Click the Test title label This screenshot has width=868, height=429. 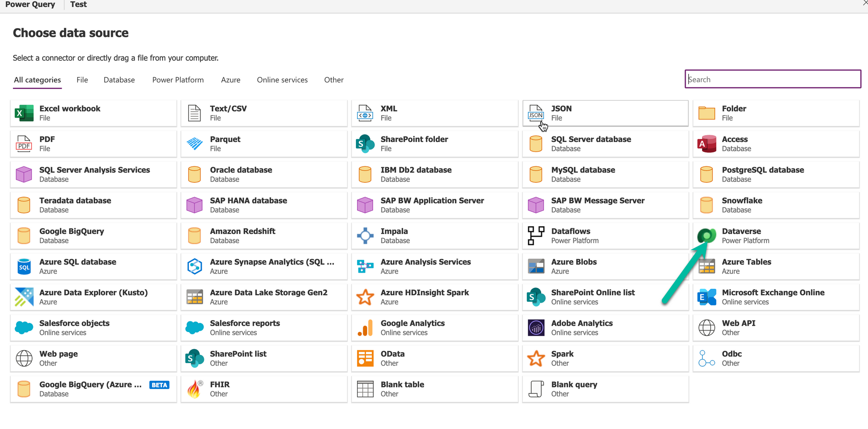click(79, 4)
